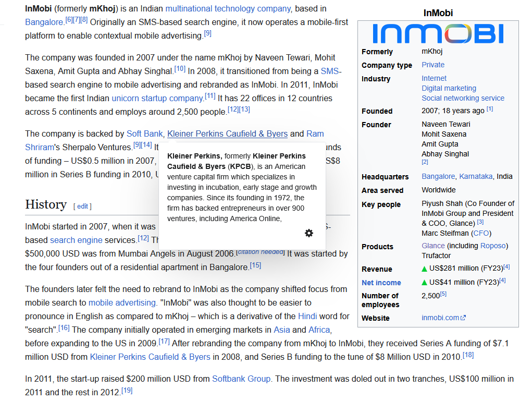Viewport: 532px width, 401px height.
Task: Open the Hindi link
Action: point(307,316)
